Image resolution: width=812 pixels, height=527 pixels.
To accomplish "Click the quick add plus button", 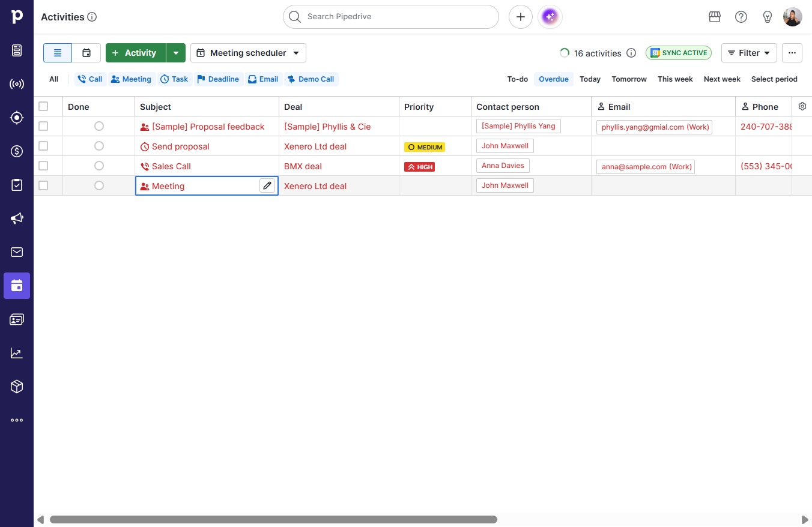I will (x=521, y=17).
